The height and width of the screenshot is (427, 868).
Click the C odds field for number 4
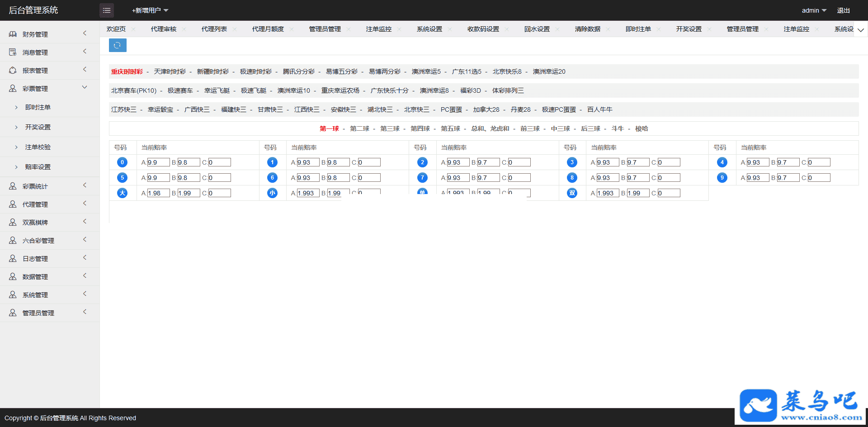point(819,162)
